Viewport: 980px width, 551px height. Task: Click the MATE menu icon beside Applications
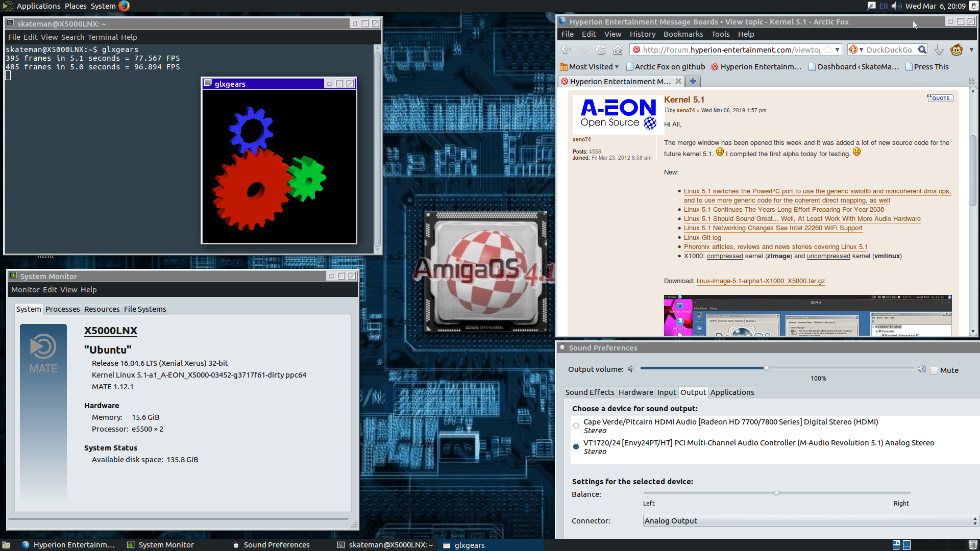[7, 6]
